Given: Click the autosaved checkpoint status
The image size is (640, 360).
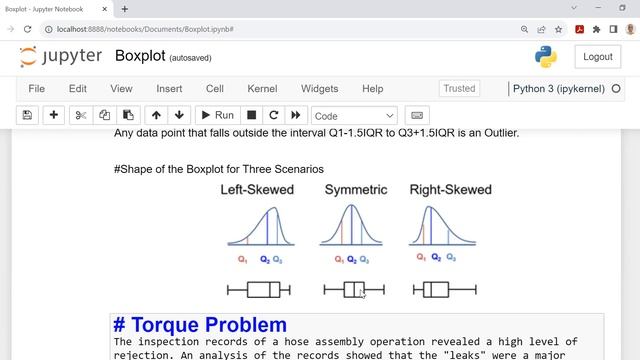Looking at the screenshot, I should (190, 58).
